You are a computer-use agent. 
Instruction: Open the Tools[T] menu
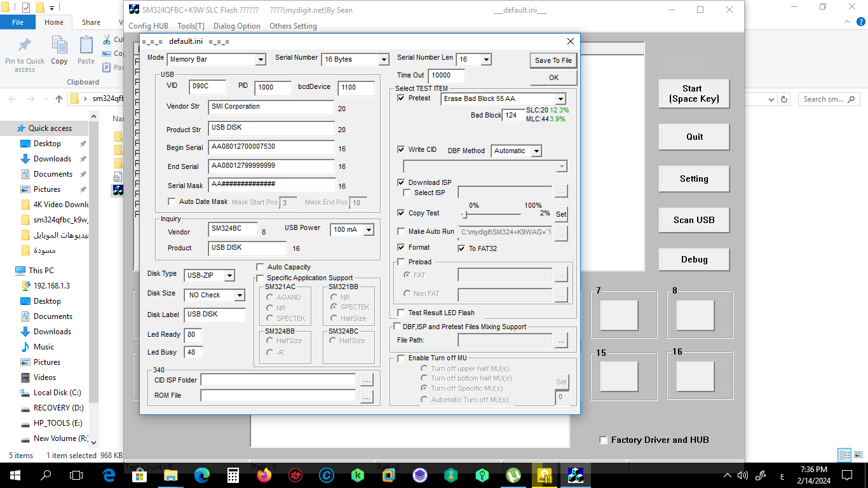[191, 26]
